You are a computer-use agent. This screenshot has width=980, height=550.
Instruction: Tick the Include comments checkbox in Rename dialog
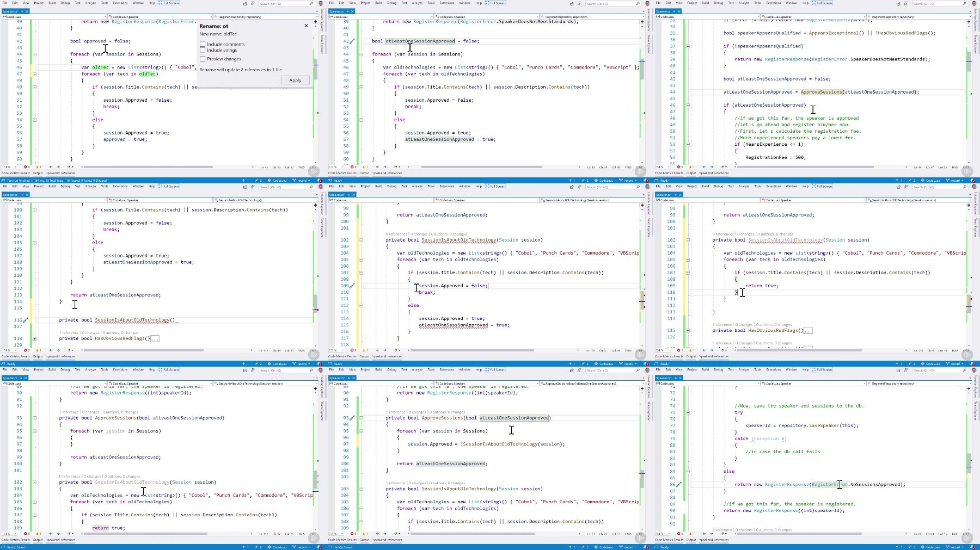click(203, 44)
